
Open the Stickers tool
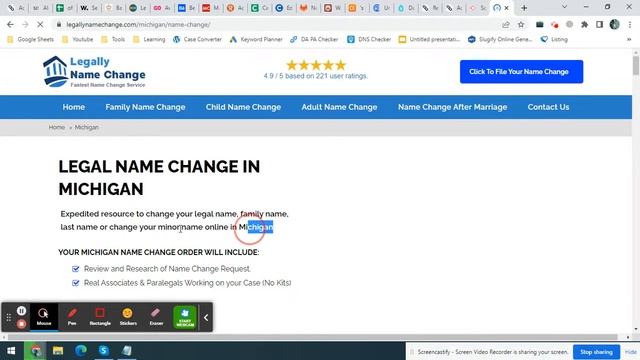(128, 317)
